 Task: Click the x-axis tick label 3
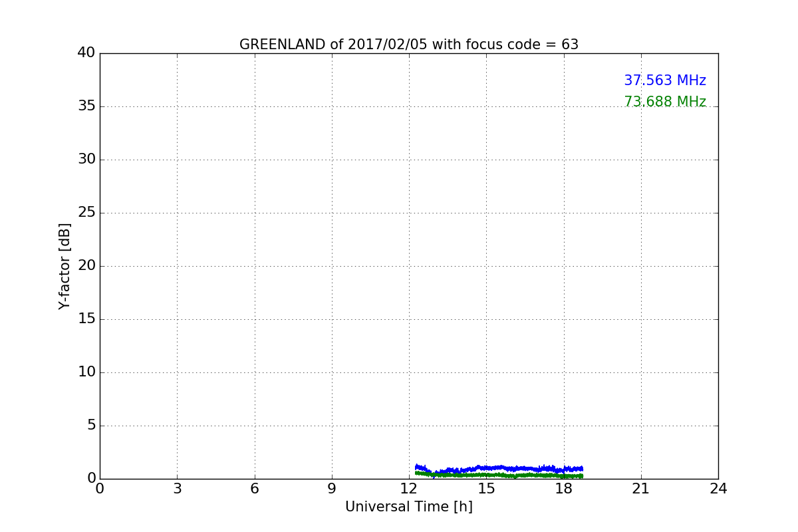click(177, 489)
